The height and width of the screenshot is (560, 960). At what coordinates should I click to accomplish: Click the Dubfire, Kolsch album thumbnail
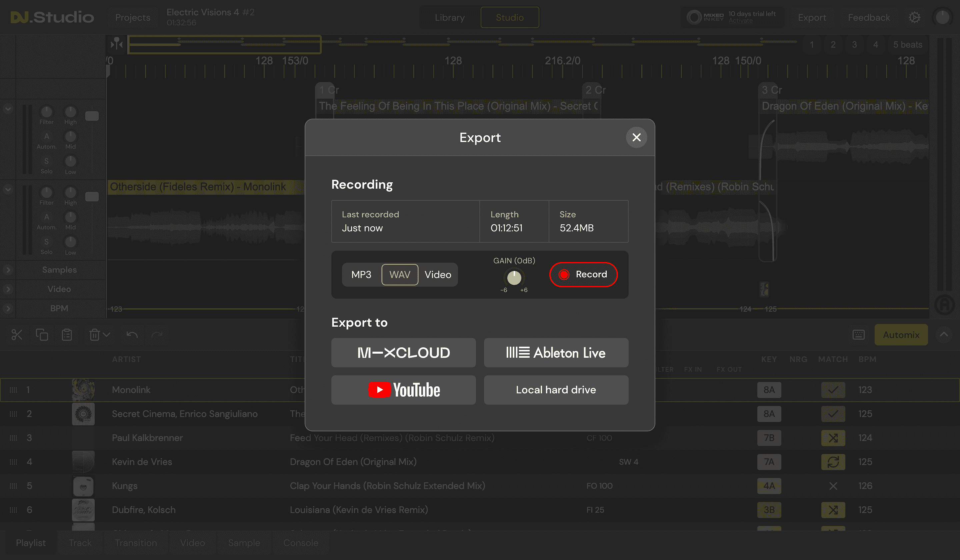coord(83,510)
